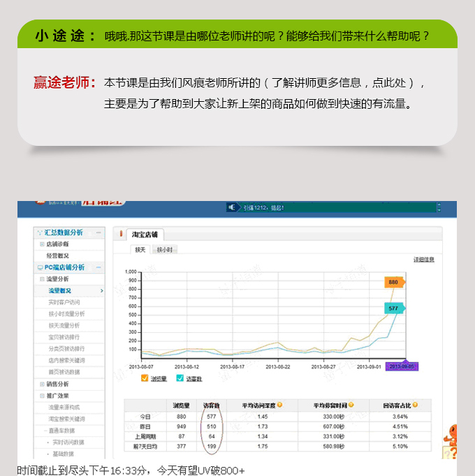This screenshot has height=476, width=475.
Task: Click the 访客数 column header
Action: point(212,406)
